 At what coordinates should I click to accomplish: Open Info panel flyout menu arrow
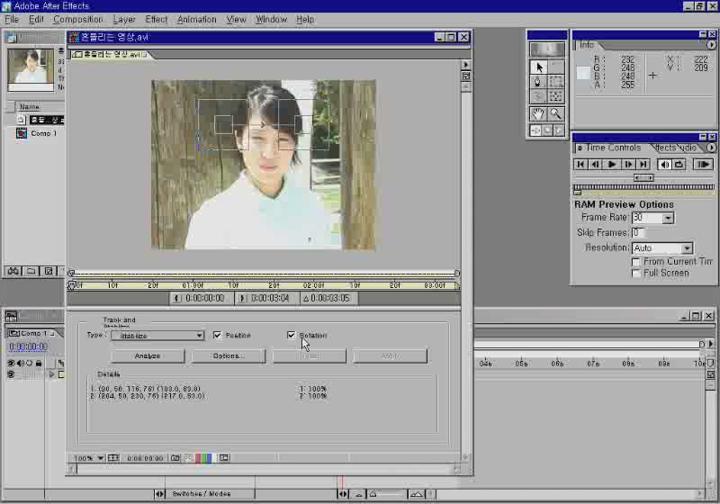(x=711, y=45)
